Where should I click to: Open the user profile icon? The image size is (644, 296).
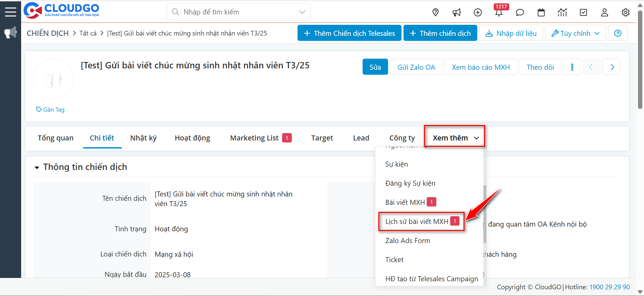click(x=604, y=12)
